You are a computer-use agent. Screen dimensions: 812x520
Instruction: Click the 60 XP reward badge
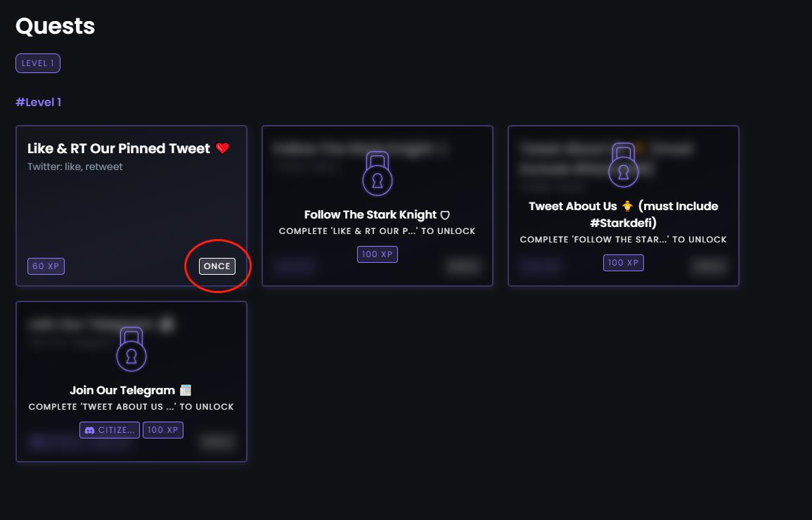click(46, 266)
